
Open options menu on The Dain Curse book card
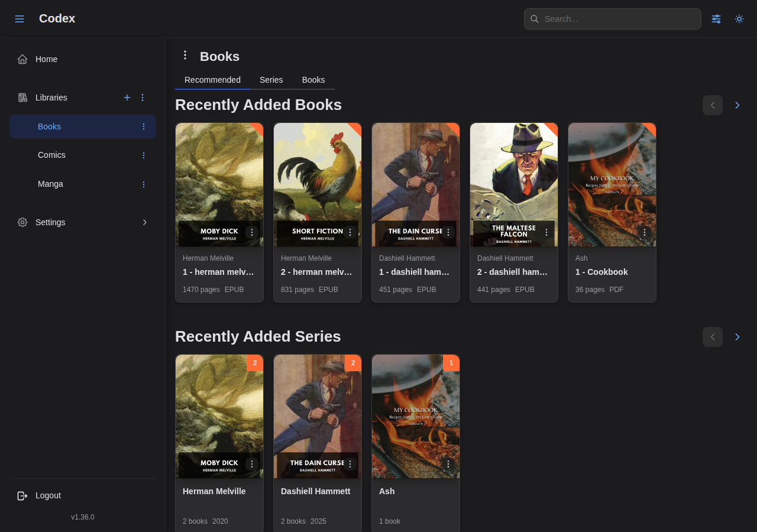click(448, 232)
